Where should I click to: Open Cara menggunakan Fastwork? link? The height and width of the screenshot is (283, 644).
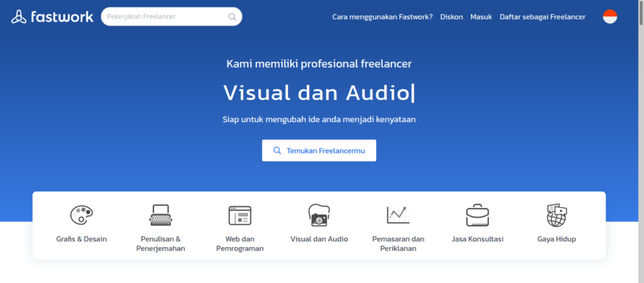pos(382,17)
